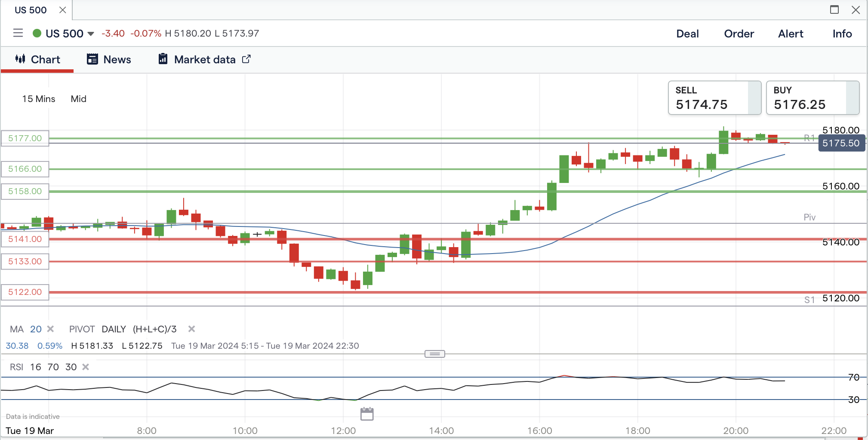
Task: Click the 12:00 time axis label
Action: [343, 431]
